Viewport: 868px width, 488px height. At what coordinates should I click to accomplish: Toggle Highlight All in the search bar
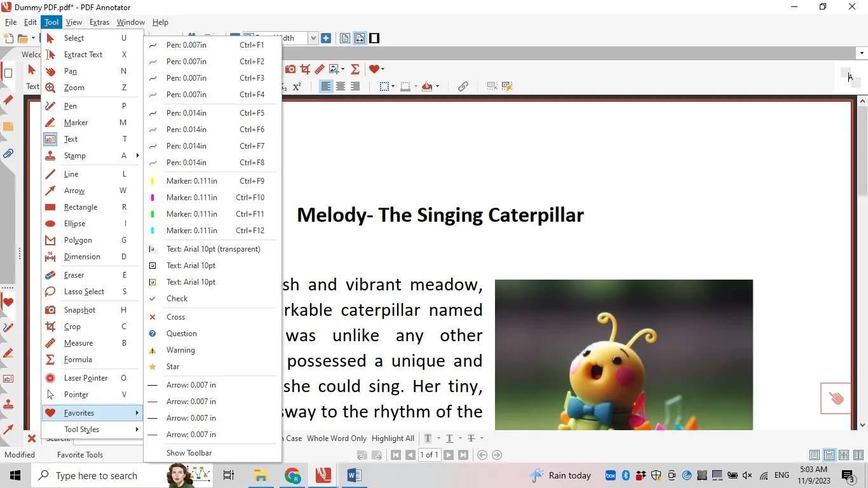[x=393, y=438]
